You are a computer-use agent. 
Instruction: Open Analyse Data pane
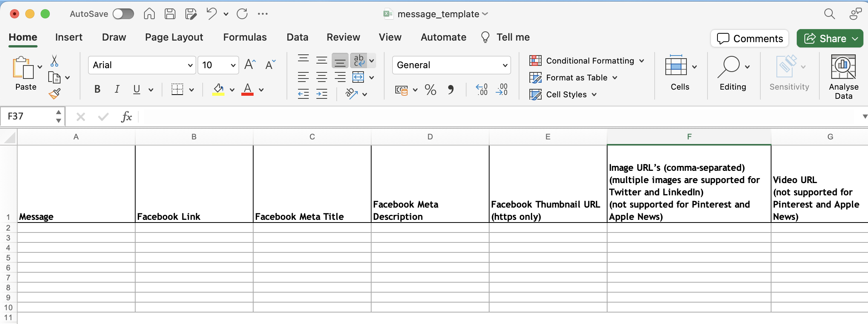tap(843, 77)
